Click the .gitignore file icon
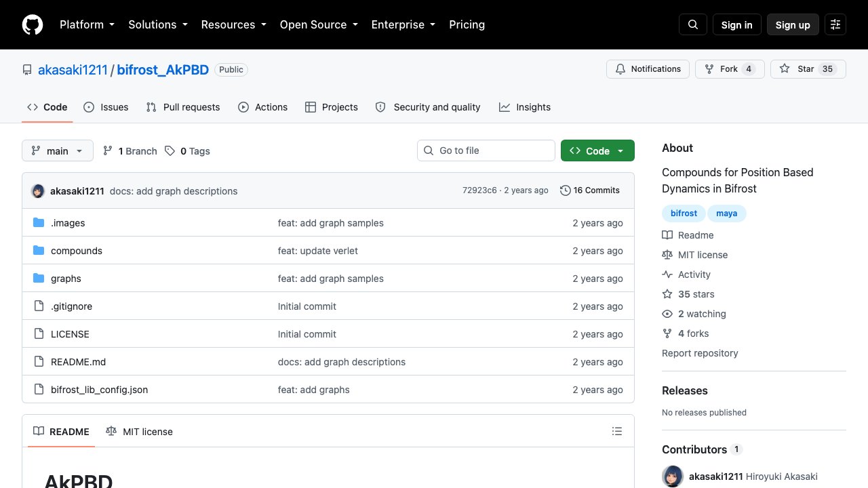Screen dimensions: 868x488 tap(39, 306)
